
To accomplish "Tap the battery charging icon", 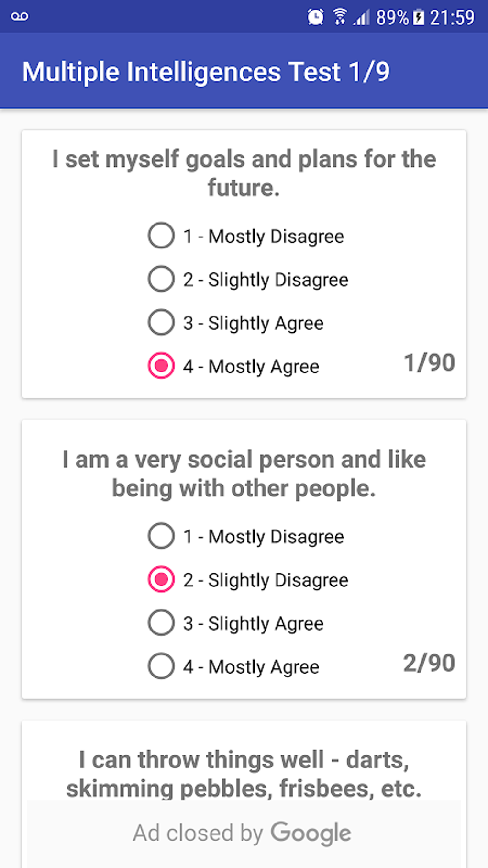I will pyautogui.click(x=419, y=17).
